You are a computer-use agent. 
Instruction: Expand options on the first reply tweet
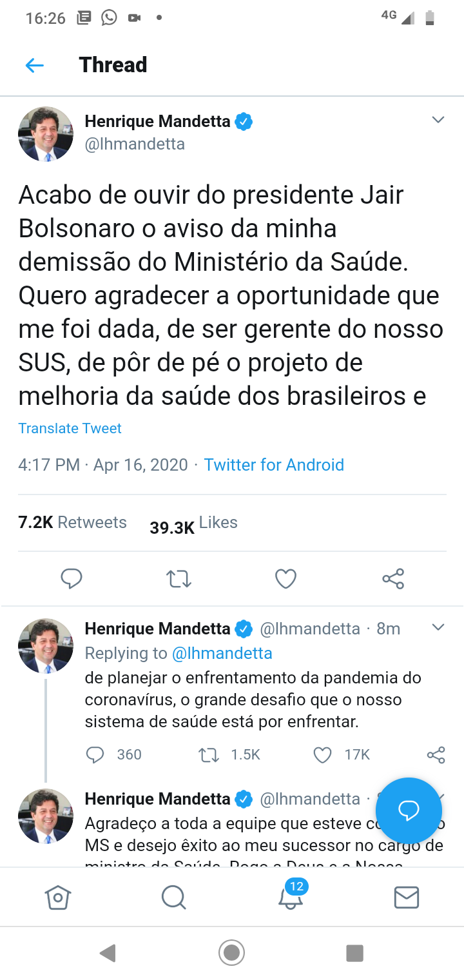[x=438, y=626]
